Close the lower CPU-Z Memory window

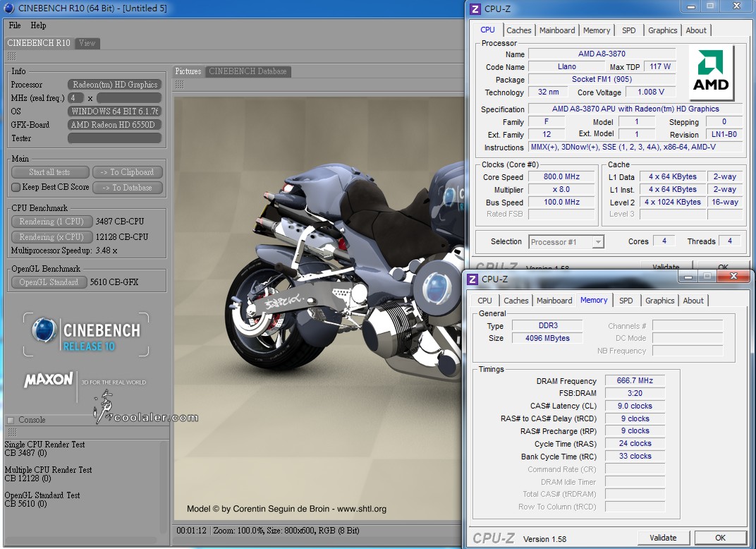pyautogui.click(x=733, y=277)
